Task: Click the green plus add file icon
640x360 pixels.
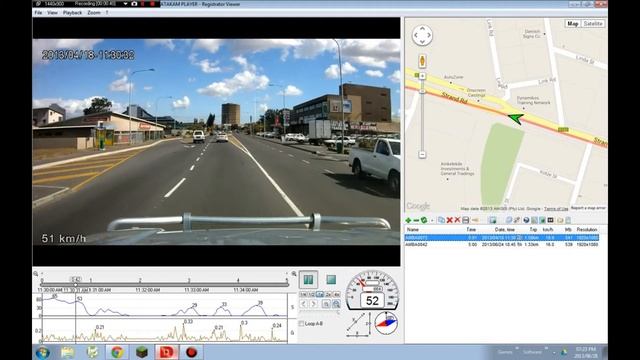Action: 408,220
